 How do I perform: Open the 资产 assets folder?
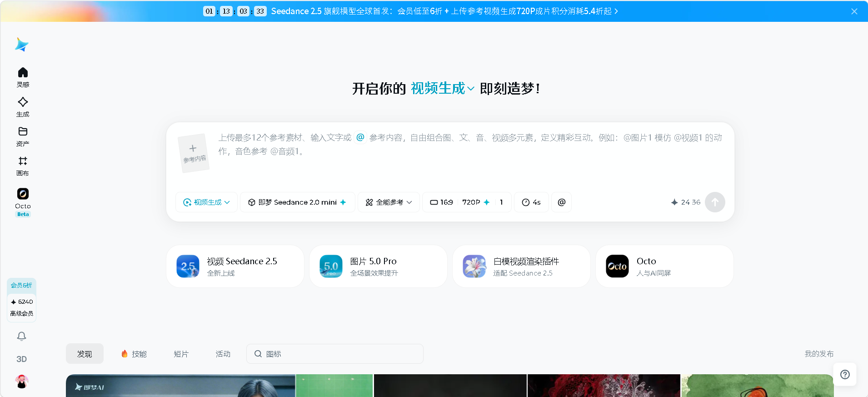coord(23,136)
